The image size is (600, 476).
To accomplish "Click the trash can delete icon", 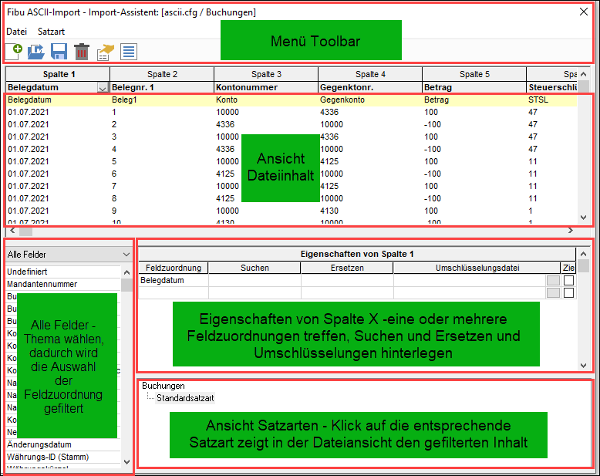I will click(x=82, y=51).
